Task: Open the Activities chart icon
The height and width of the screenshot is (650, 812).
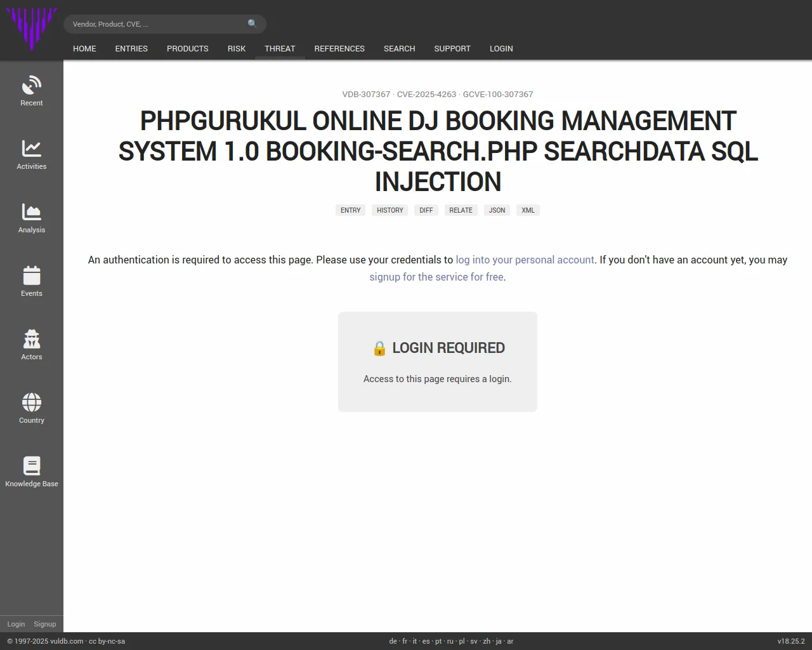Action: coord(32,149)
